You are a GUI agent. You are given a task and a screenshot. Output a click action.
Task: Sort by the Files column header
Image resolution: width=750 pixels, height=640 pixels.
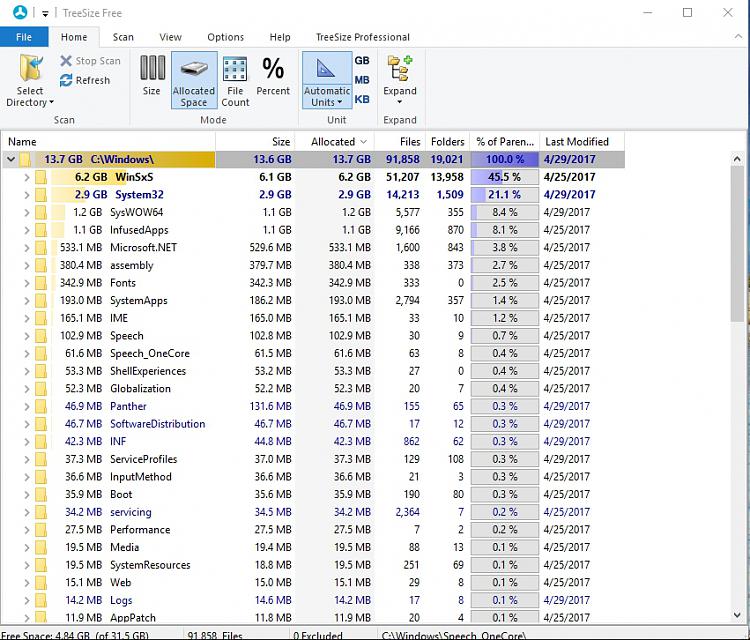400,142
